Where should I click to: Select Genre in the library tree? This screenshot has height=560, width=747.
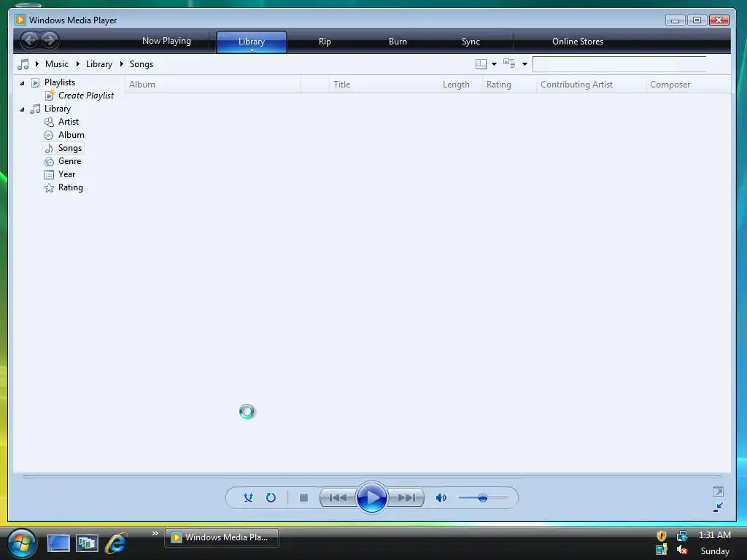coord(69,161)
